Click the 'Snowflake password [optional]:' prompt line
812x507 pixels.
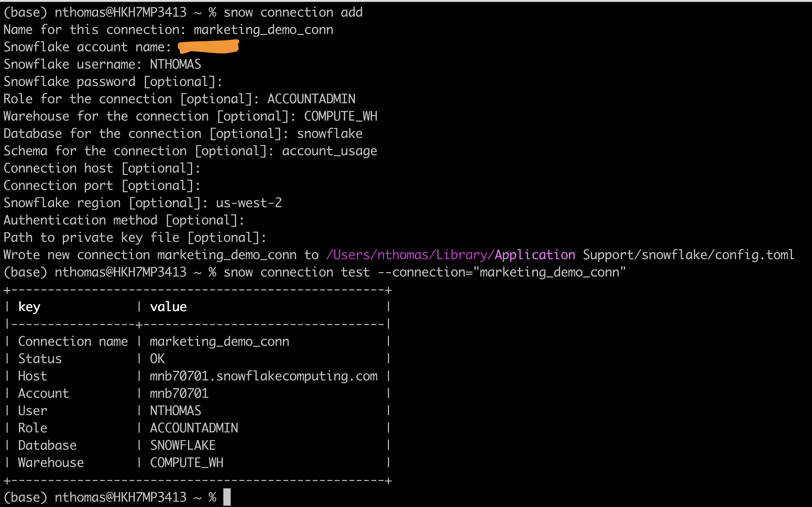point(113,82)
